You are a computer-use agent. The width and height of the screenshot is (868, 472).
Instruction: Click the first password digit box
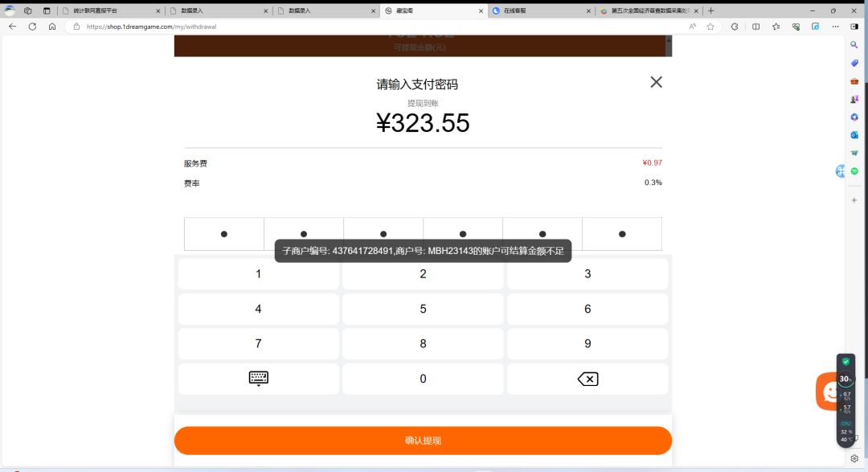tap(223, 234)
